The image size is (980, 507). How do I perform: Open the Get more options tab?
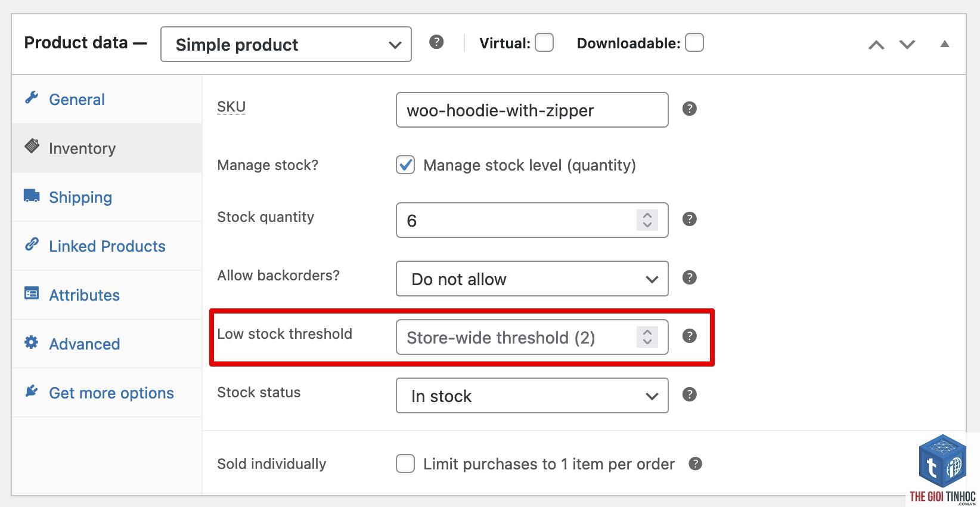pos(107,393)
